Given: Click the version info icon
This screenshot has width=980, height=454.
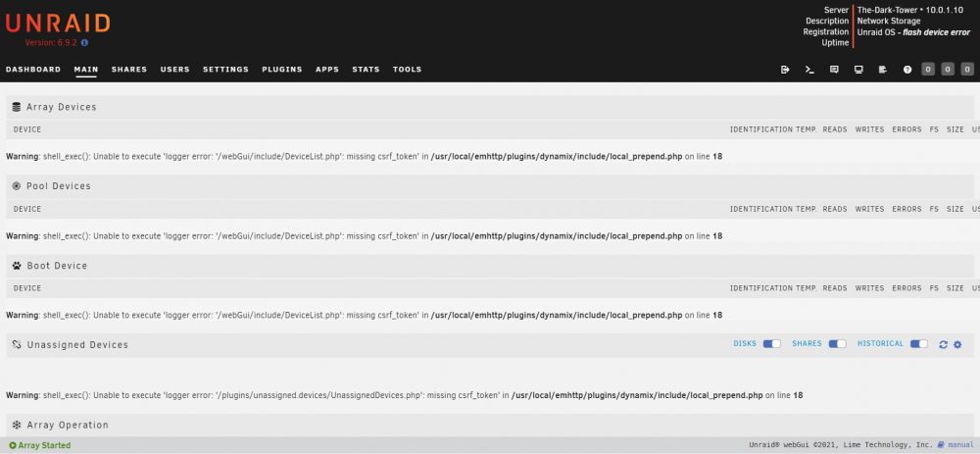Looking at the screenshot, I should [x=84, y=42].
